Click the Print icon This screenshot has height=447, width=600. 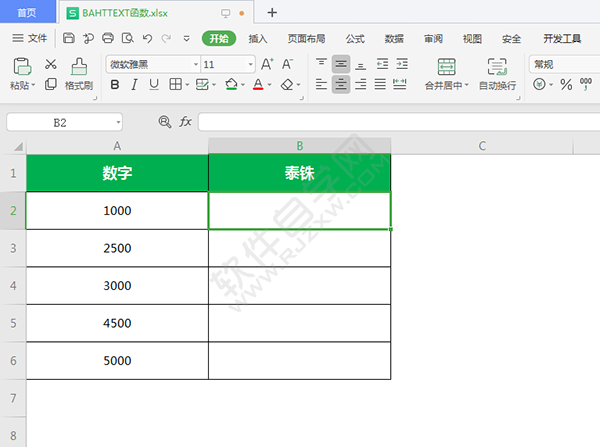coord(108,38)
